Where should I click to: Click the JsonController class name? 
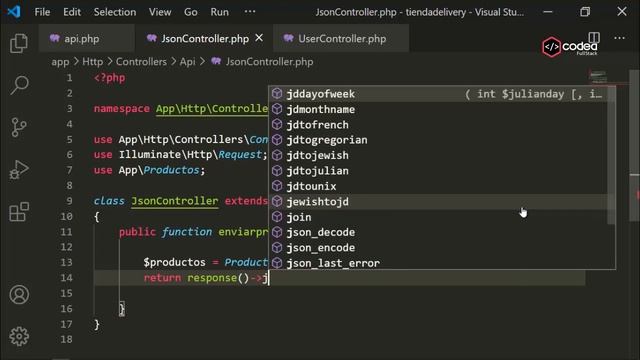tap(174, 201)
